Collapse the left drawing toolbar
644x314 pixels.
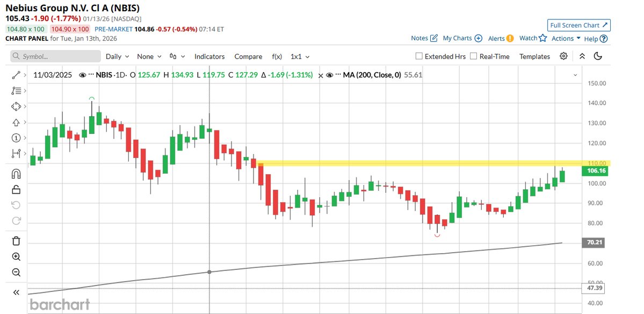(16, 292)
